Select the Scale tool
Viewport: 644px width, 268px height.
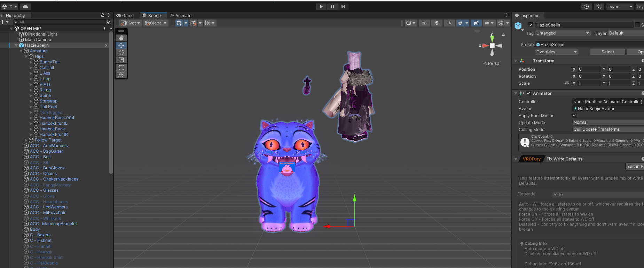(121, 60)
